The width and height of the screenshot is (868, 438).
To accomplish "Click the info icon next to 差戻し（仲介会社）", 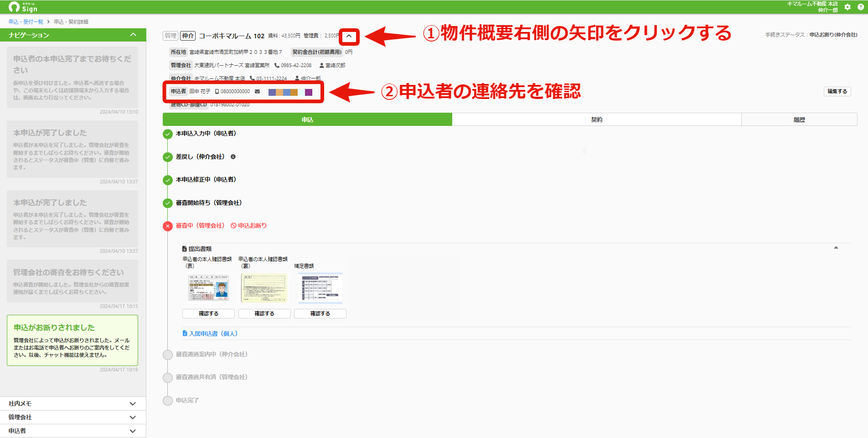I will 233,156.
